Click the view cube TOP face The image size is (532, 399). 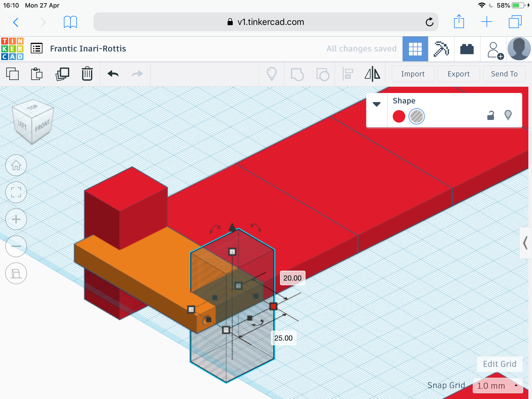[x=32, y=107]
